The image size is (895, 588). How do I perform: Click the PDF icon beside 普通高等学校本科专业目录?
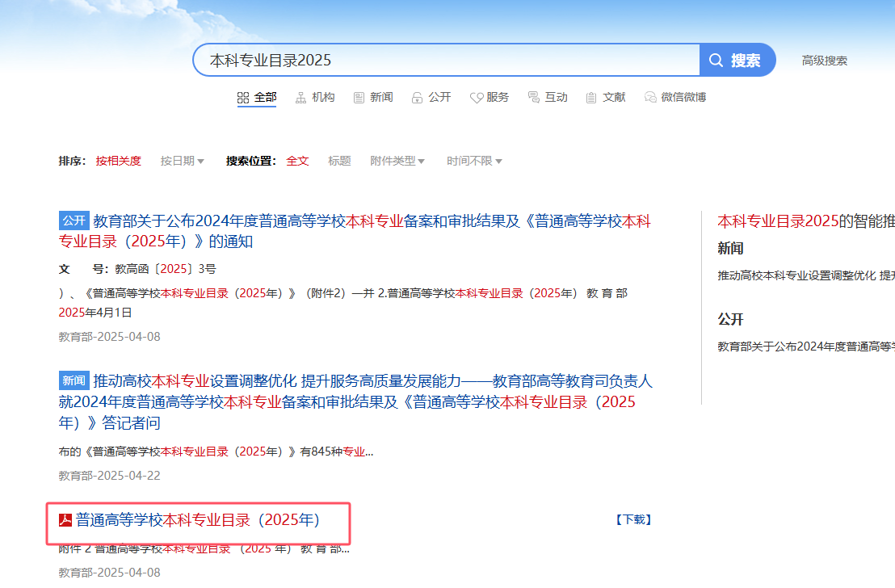tap(65, 519)
